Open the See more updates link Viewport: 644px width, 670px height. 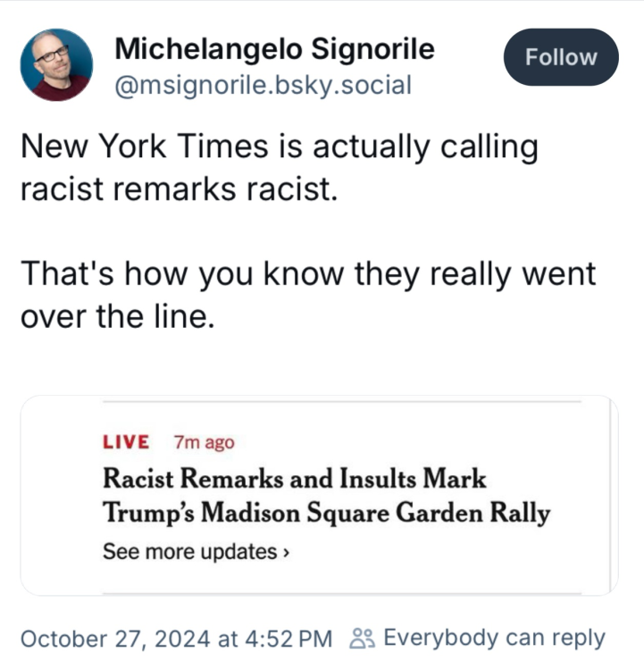coord(190,552)
